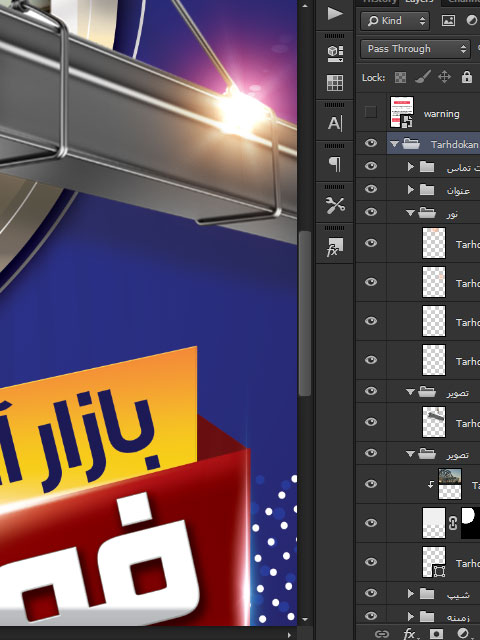Filter layers by adjustment layer icon
The image size is (480, 640).
click(471, 21)
